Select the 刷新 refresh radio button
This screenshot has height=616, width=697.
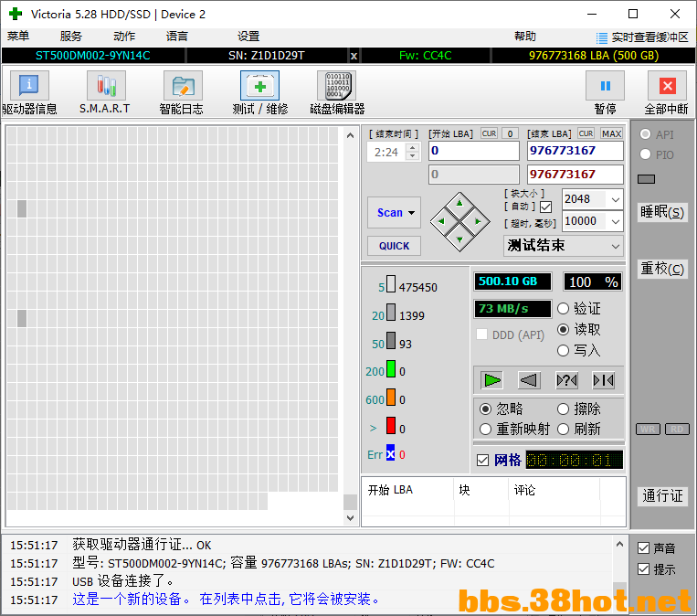(564, 430)
